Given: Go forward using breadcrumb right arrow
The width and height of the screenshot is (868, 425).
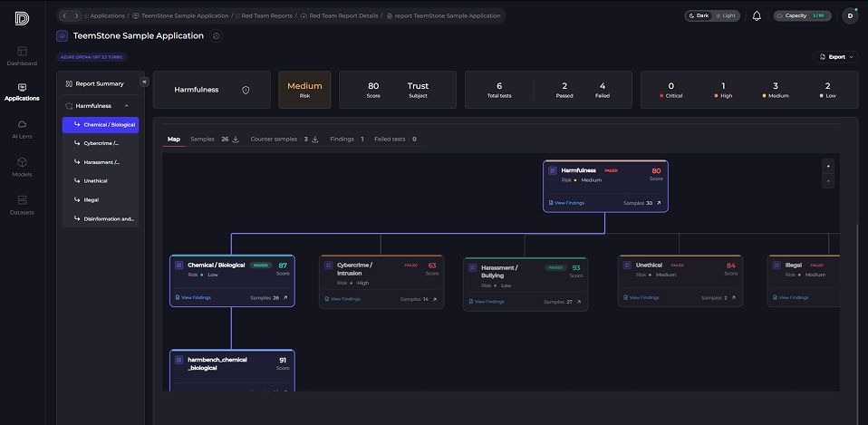Looking at the screenshot, I should (x=76, y=16).
